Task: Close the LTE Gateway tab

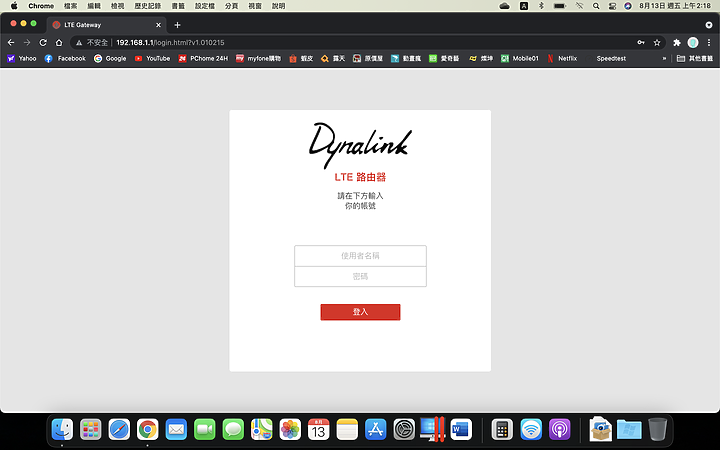Action: [x=158, y=25]
